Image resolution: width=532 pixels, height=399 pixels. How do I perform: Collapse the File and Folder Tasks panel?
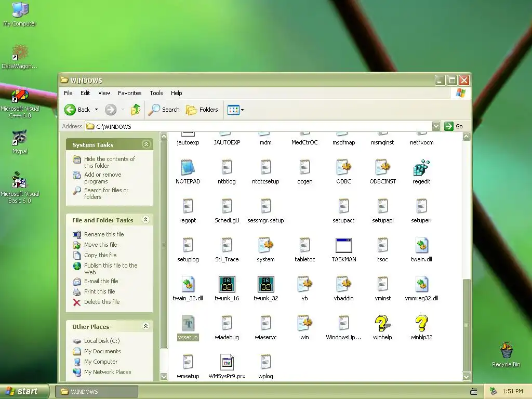coord(146,220)
